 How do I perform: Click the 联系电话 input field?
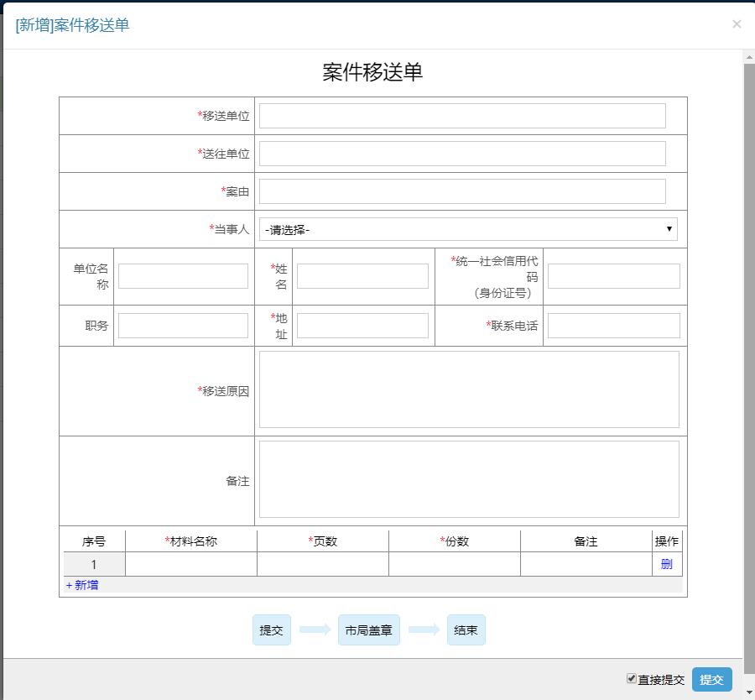point(614,326)
